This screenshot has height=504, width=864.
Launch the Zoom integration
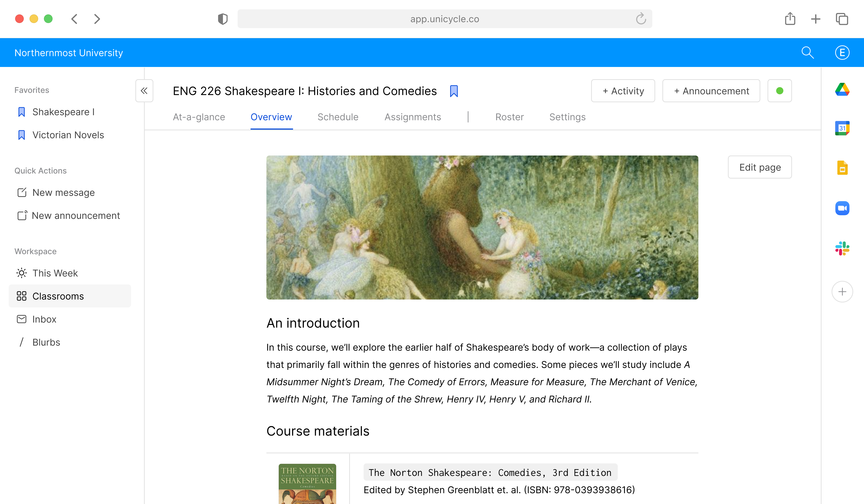coord(842,208)
